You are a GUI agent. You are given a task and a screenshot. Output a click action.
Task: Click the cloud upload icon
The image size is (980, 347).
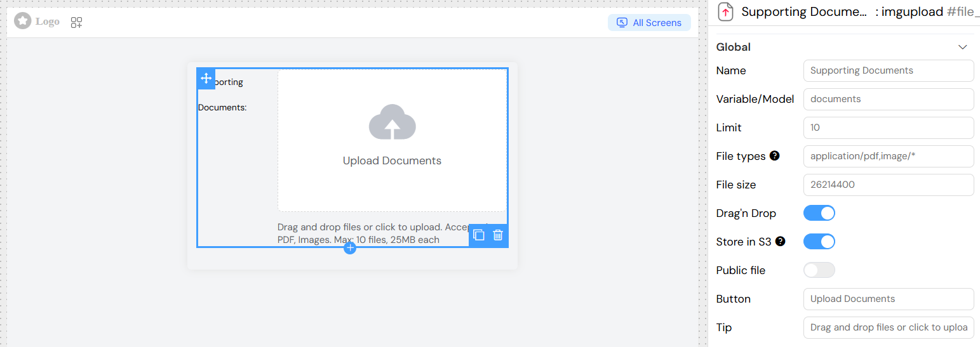[393, 122]
